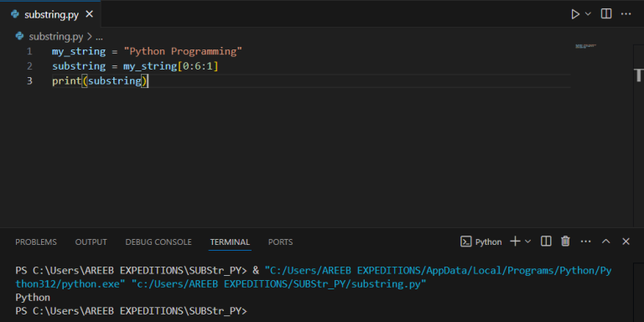Split the editor to the right
This screenshot has width=644, height=322.
coord(605,14)
